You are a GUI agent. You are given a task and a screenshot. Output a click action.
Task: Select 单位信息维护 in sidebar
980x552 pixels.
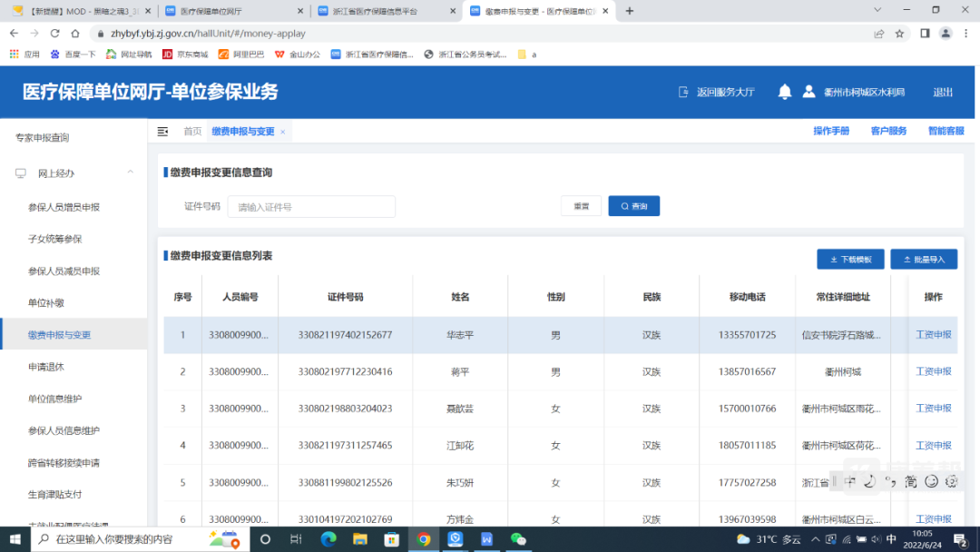pyautogui.click(x=55, y=399)
